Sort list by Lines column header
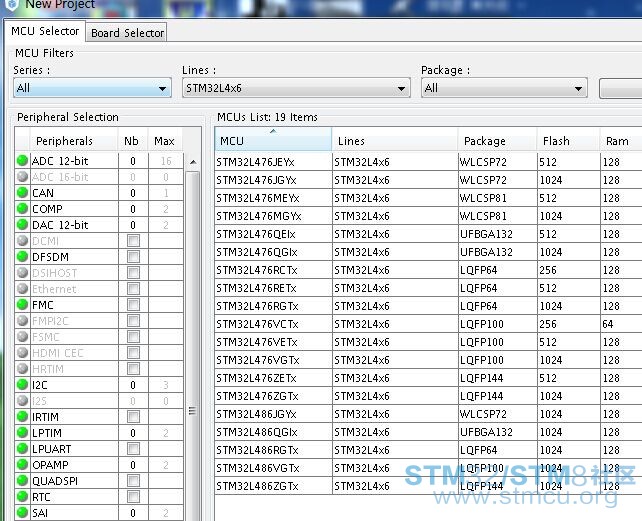This screenshot has height=521, width=642. point(395,140)
